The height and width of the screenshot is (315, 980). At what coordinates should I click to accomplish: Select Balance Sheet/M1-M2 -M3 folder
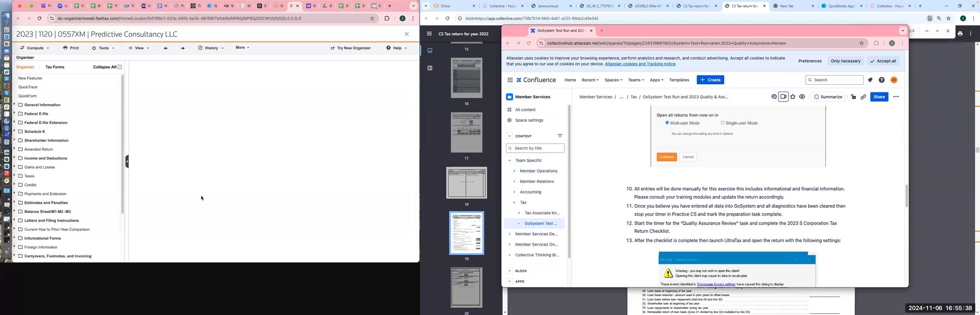[47, 211]
